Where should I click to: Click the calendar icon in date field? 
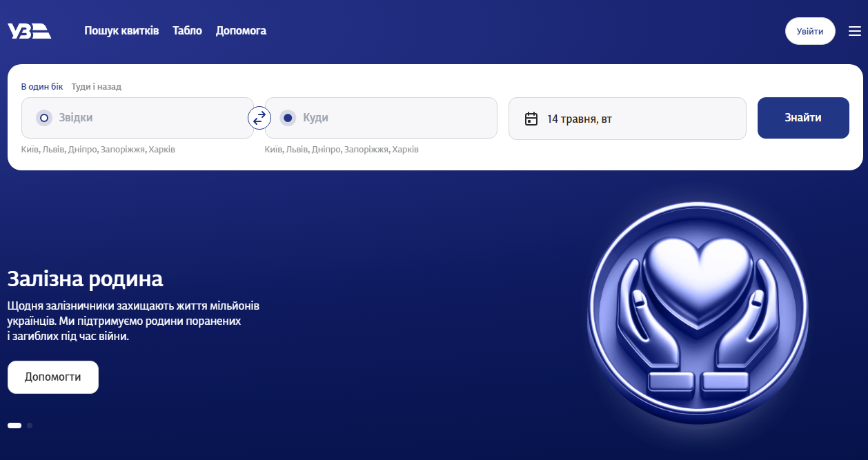pos(531,119)
